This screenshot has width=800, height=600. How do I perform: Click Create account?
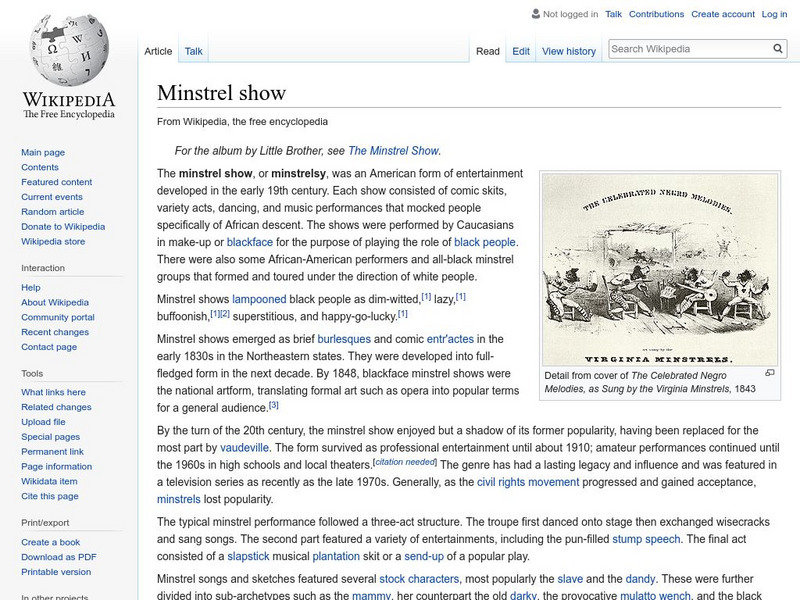click(x=723, y=14)
